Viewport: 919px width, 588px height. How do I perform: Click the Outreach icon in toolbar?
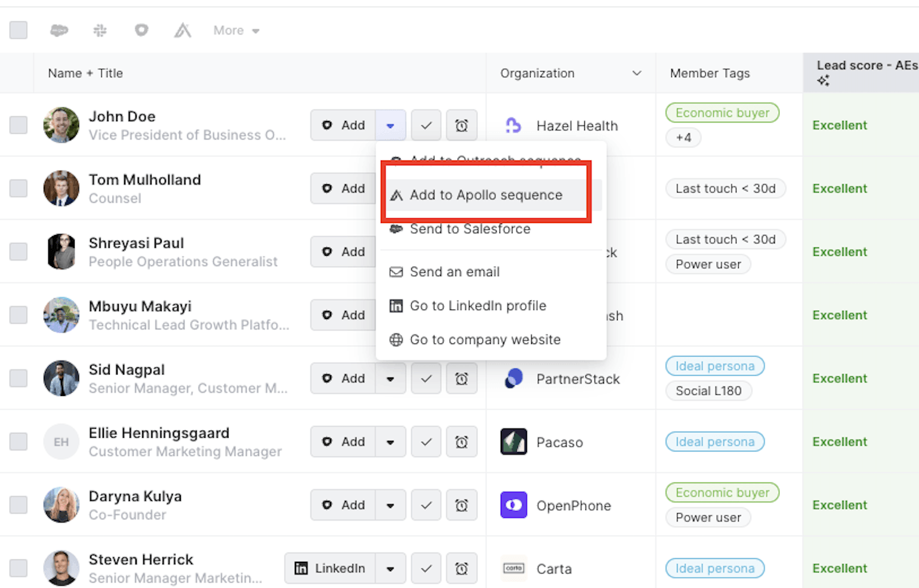141,30
